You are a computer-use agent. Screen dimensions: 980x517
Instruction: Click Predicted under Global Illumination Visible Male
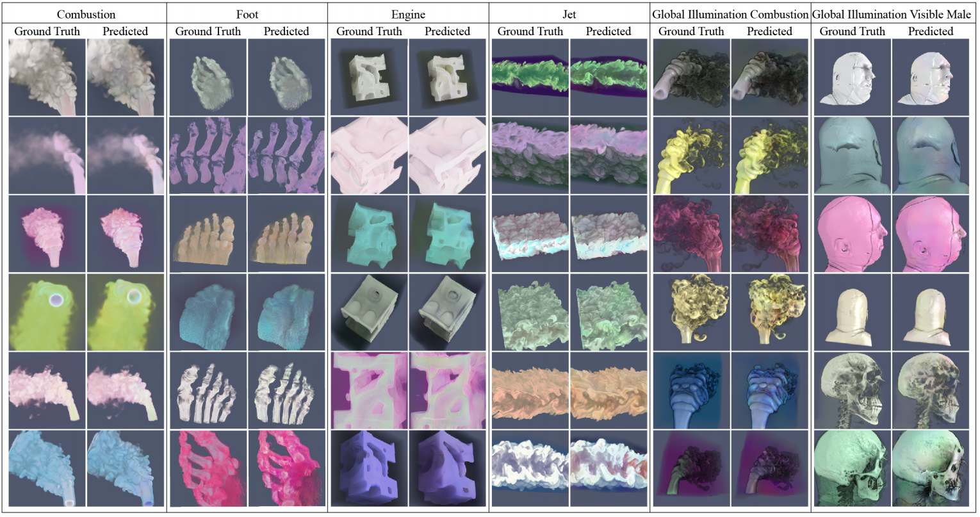click(931, 31)
